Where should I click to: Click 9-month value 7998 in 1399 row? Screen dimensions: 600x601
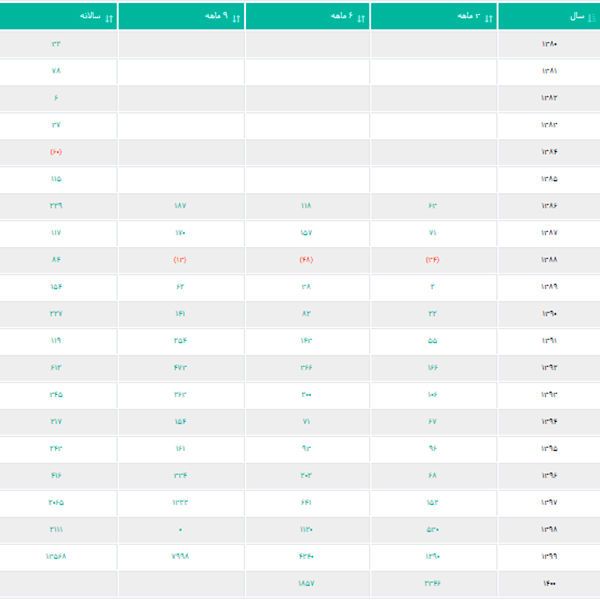pos(180,556)
